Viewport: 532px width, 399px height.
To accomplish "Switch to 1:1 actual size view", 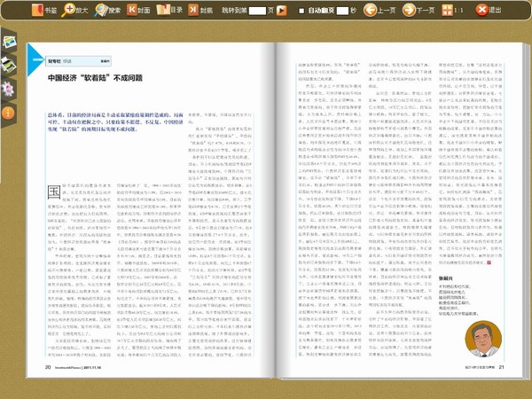I will pos(452,10).
